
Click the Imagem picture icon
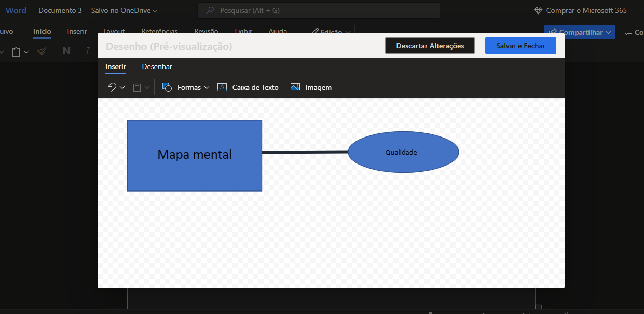pyautogui.click(x=295, y=87)
